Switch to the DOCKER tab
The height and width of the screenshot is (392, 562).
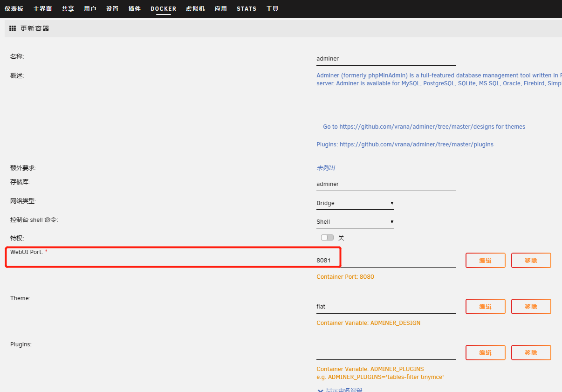(163, 9)
